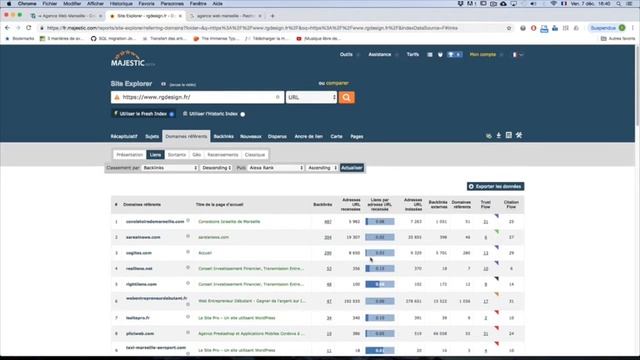
Task: Click the links-per-URL bar in cogites.com row
Action: (380, 253)
